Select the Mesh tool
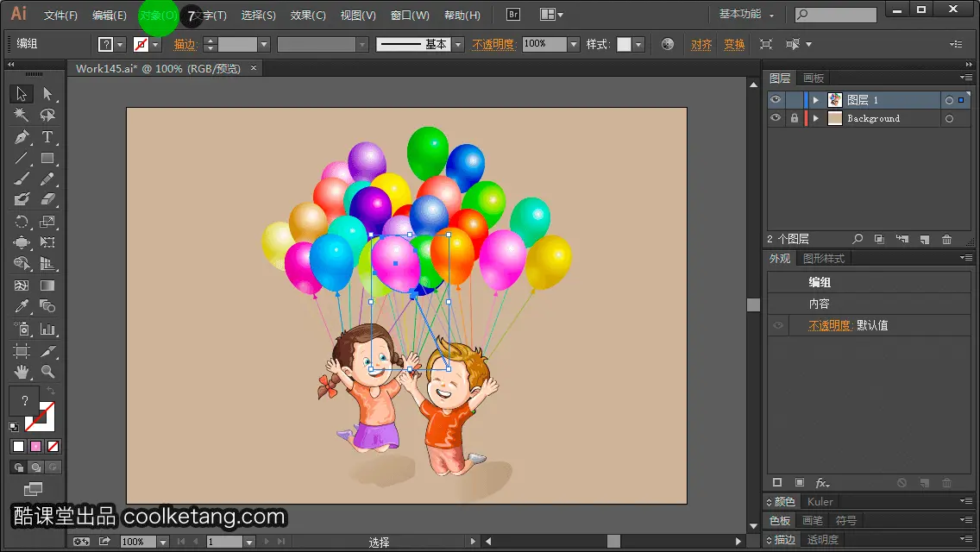This screenshot has height=552, width=980. (x=22, y=285)
